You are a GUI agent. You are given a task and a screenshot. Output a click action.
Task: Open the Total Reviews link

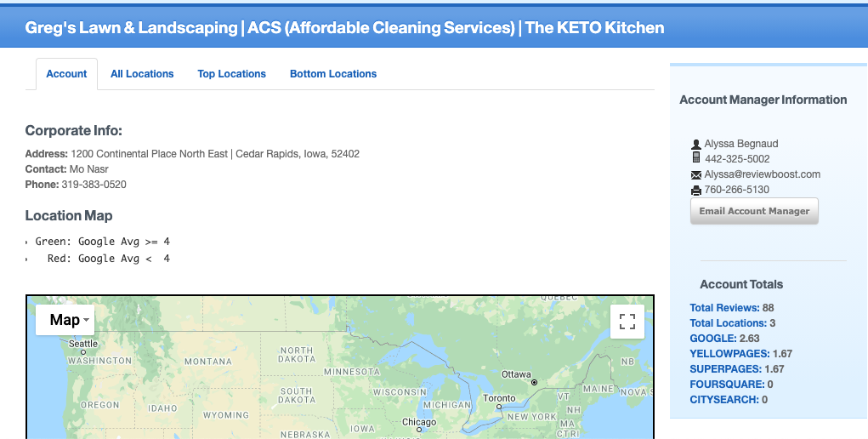[x=724, y=308]
